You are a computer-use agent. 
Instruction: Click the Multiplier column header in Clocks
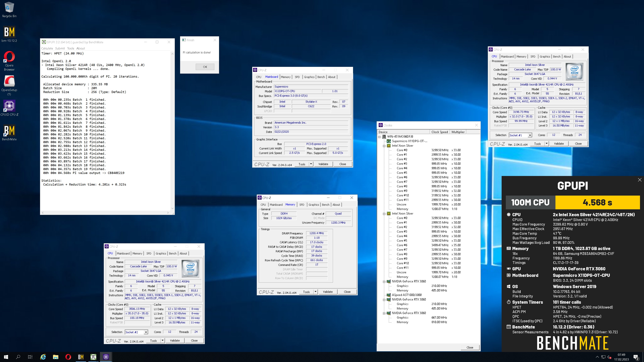[x=458, y=132]
